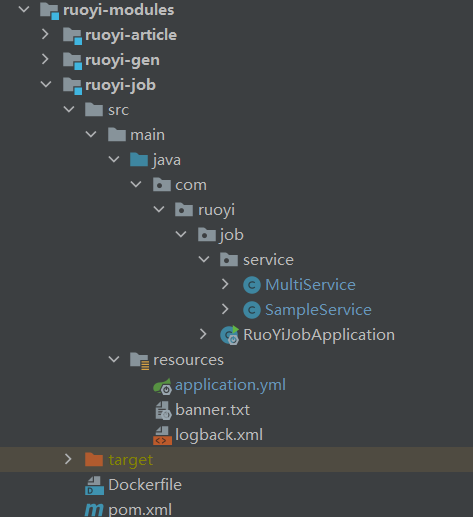Click the main folder icon
The image size is (473, 517).
(117, 135)
